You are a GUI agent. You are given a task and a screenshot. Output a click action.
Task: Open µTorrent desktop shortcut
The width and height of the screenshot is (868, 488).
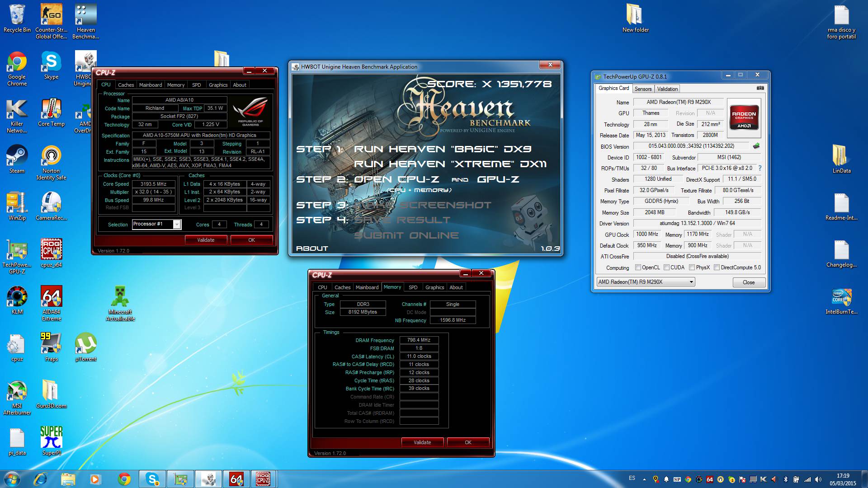85,347
